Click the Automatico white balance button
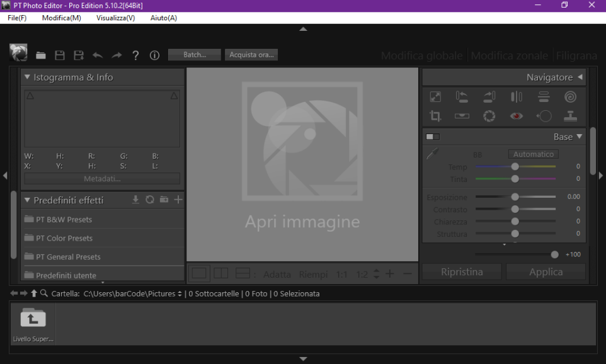 (x=534, y=154)
